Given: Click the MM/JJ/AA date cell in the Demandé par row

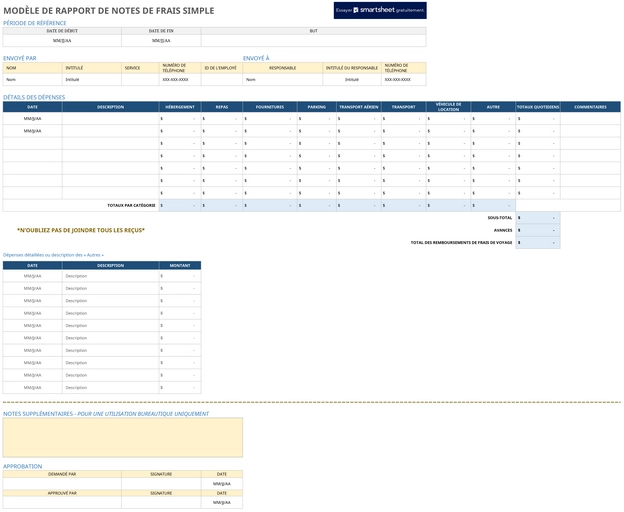Looking at the screenshot, I should tap(222, 484).
